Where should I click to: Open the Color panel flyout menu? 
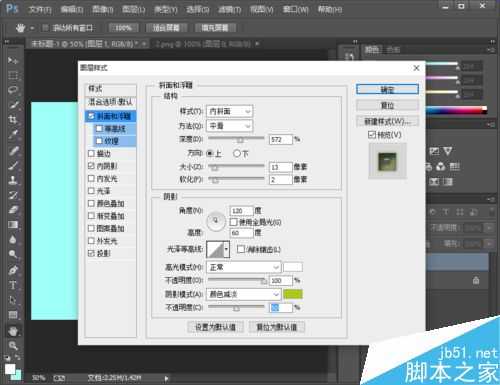[x=490, y=50]
